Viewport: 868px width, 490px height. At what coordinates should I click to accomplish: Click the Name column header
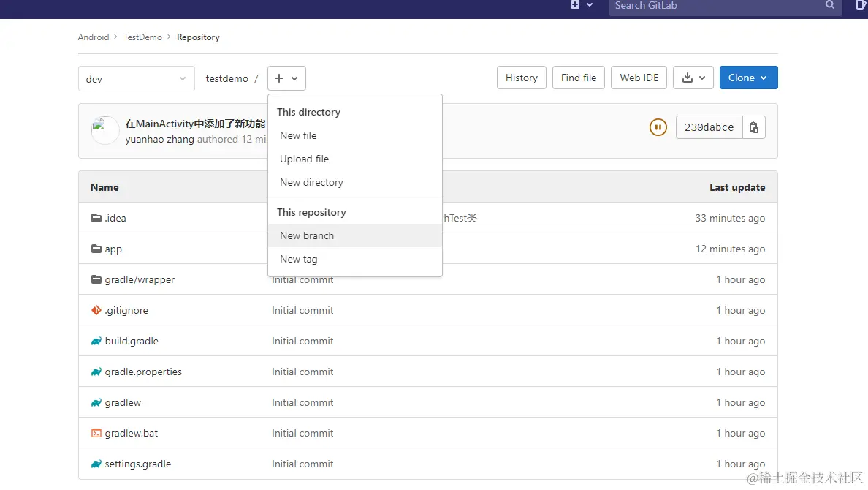(x=104, y=187)
